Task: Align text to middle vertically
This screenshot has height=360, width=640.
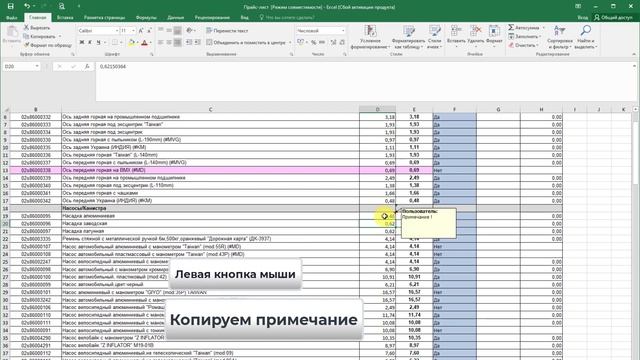Action: [x=169, y=31]
